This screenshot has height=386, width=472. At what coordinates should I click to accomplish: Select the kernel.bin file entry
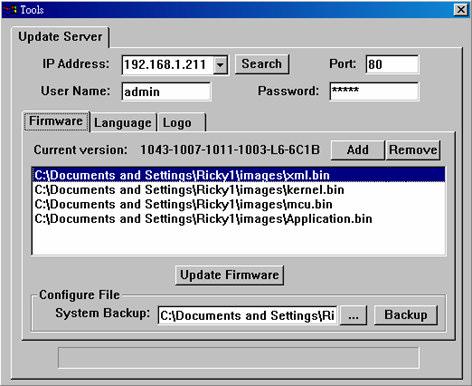pyautogui.click(x=239, y=190)
